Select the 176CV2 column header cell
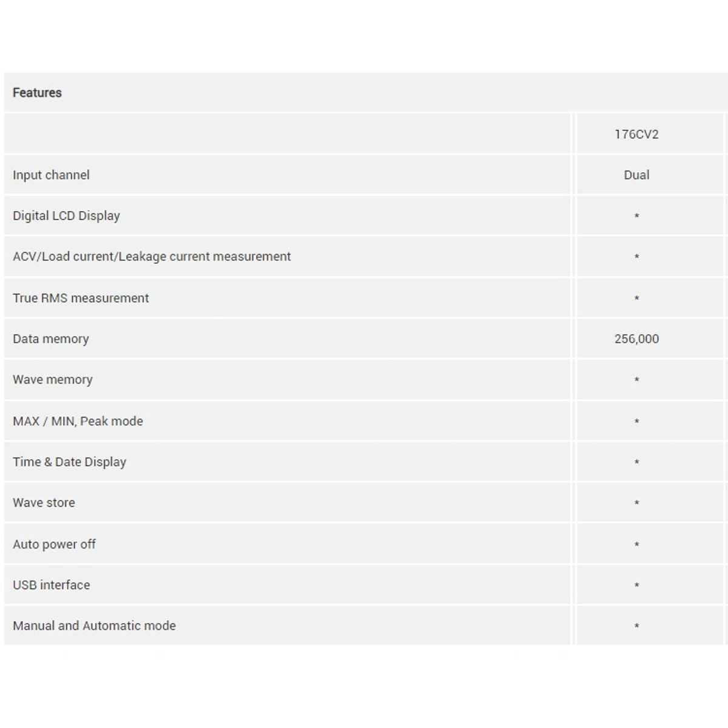Screen dimensions: 728x728 636,134
